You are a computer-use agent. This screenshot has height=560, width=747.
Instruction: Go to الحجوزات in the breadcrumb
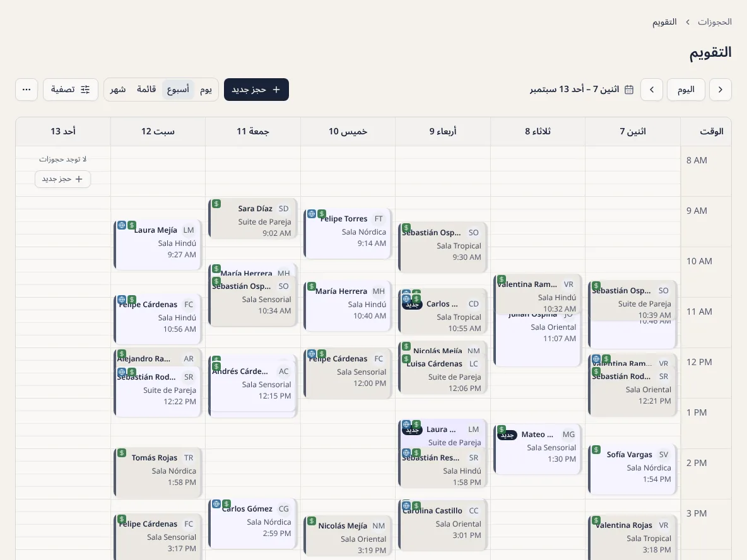coord(715,22)
